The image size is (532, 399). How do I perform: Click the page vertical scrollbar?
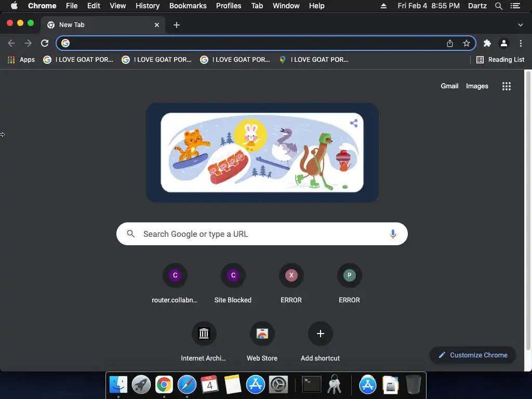pyautogui.click(x=528, y=210)
